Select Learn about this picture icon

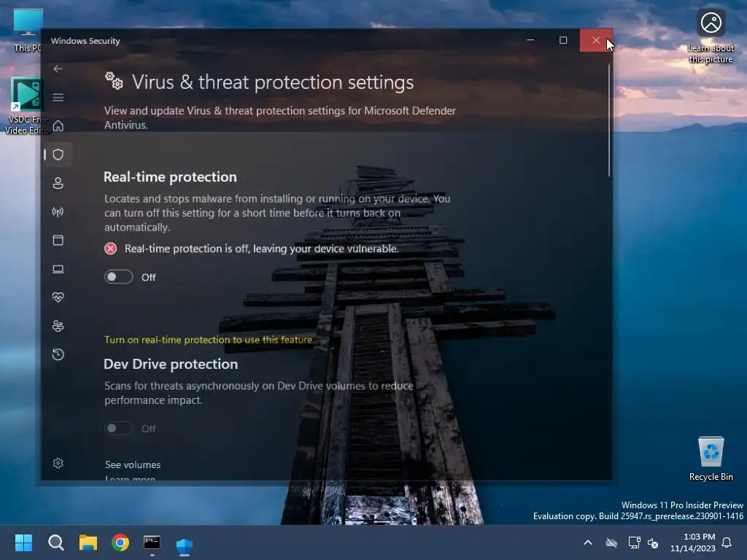pos(711,36)
